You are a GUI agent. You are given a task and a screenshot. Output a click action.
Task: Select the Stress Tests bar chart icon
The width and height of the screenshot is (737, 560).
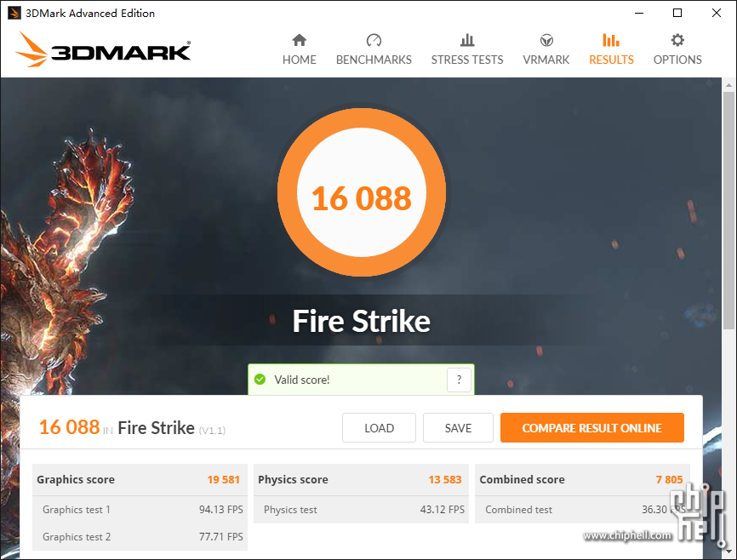(466, 41)
